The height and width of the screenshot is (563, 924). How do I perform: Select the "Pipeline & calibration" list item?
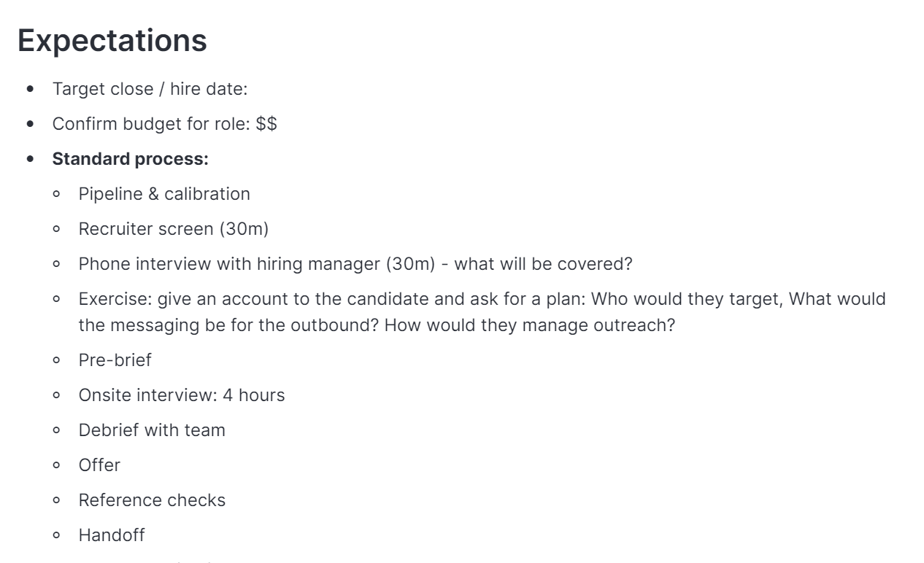pos(164,194)
